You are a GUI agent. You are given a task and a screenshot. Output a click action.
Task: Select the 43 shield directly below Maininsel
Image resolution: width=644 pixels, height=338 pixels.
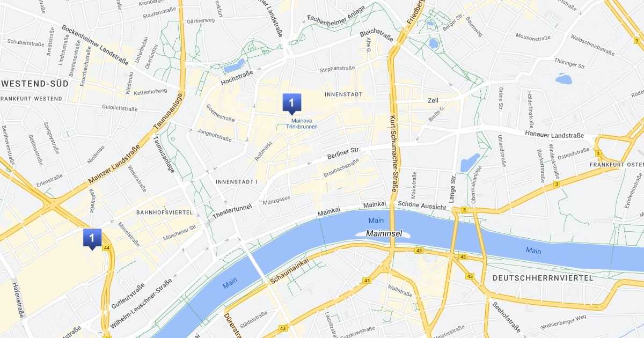419,251
